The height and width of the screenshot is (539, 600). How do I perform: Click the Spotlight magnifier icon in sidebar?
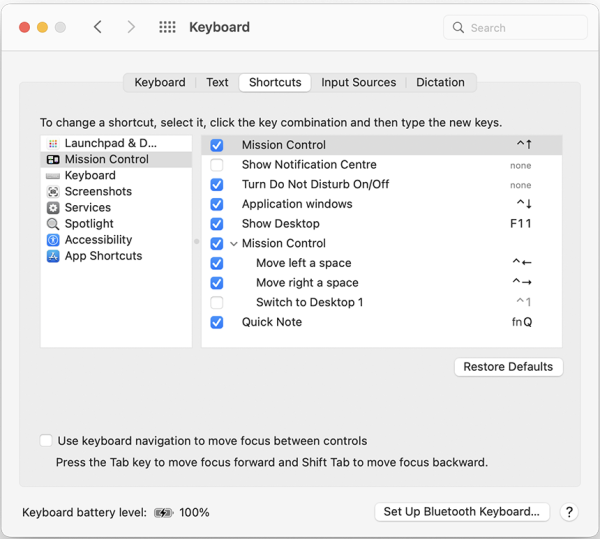[53, 224]
